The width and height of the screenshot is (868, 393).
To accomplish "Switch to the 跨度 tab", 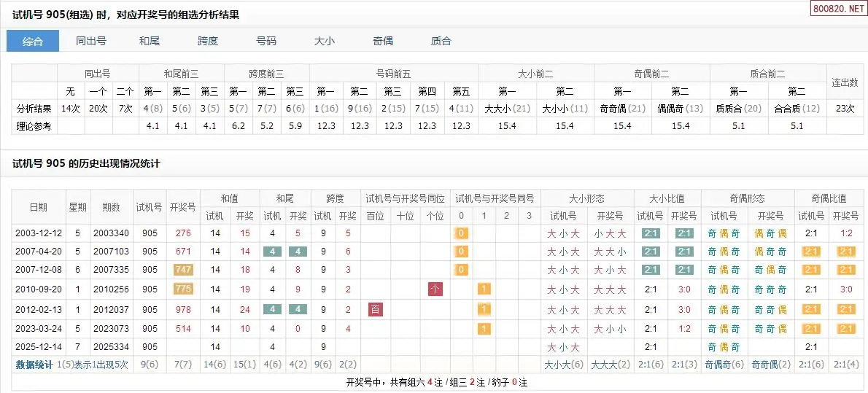I will click(208, 42).
